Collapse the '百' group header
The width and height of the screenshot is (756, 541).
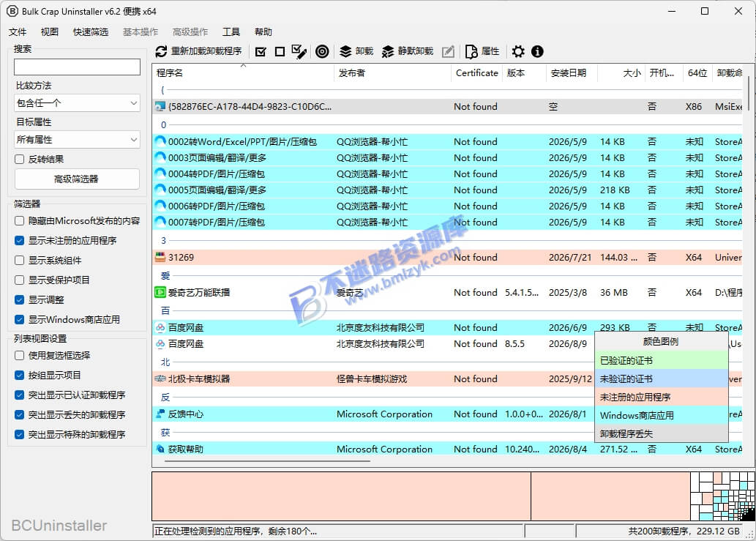point(165,310)
